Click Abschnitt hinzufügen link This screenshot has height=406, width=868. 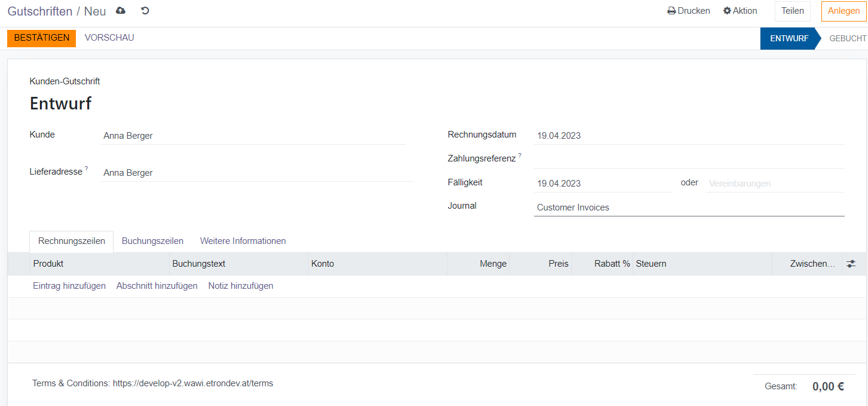(x=157, y=286)
